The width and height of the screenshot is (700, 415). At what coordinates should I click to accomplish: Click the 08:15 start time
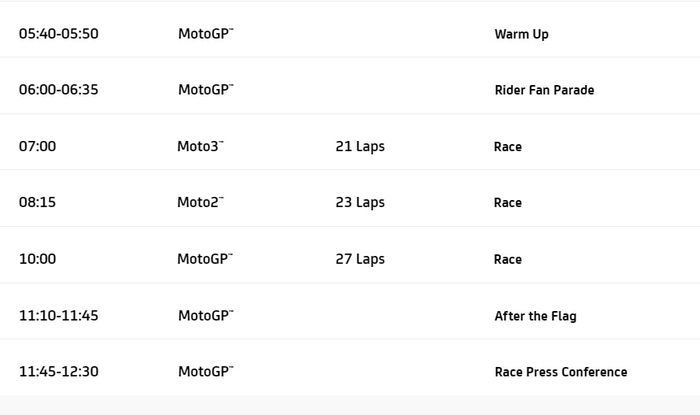[x=38, y=203]
